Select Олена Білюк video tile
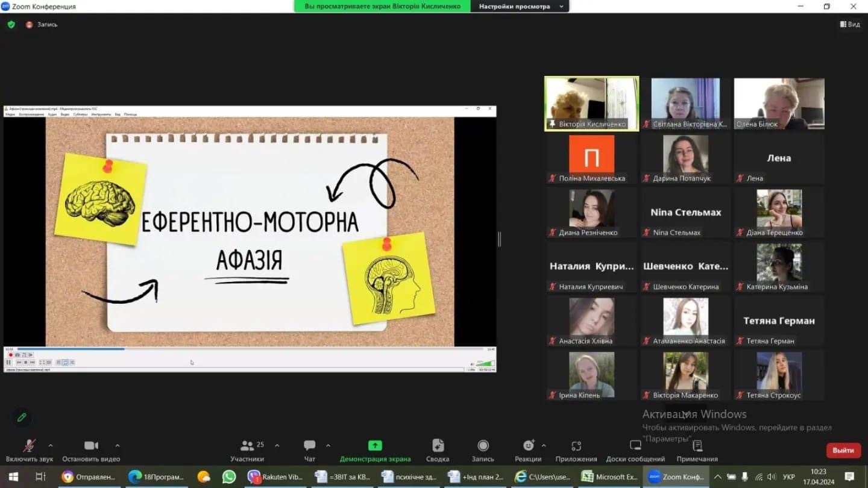The width and height of the screenshot is (868, 488). coord(779,103)
